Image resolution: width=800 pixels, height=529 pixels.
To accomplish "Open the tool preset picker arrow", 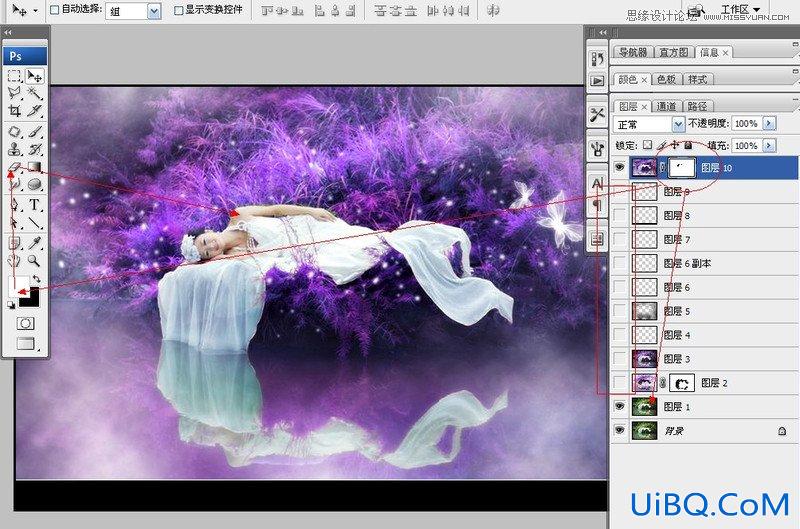I will click(x=35, y=10).
